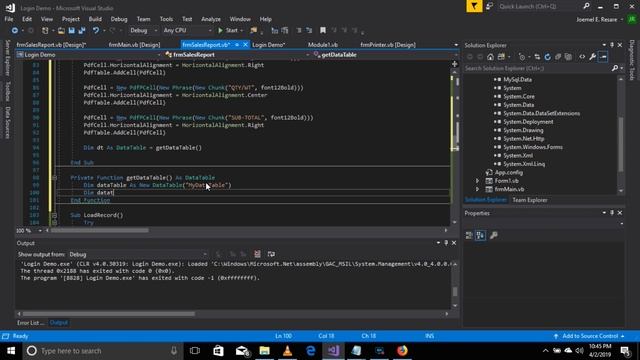Viewport: 640px width, 360px height.
Task: Pin the Properties panel
Action: tap(612, 213)
